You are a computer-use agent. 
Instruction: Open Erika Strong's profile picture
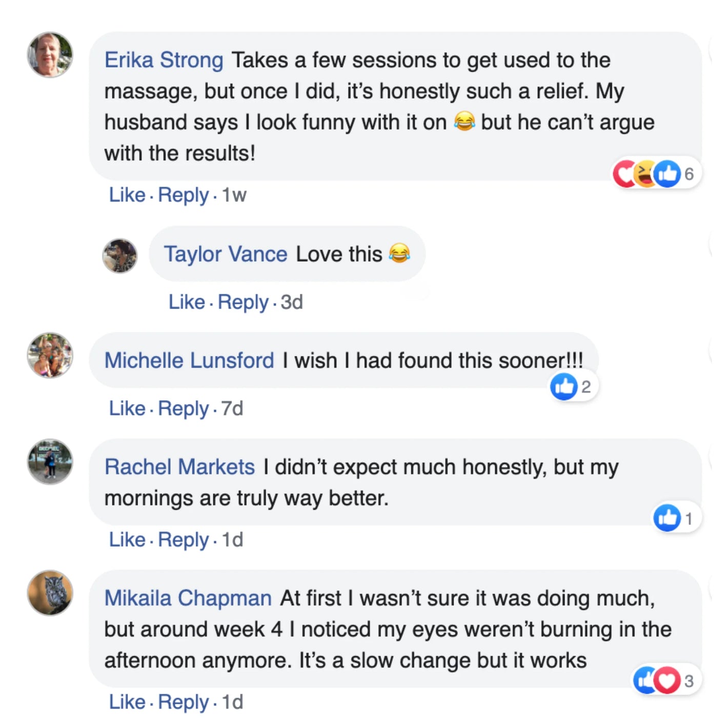coord(50,55)
